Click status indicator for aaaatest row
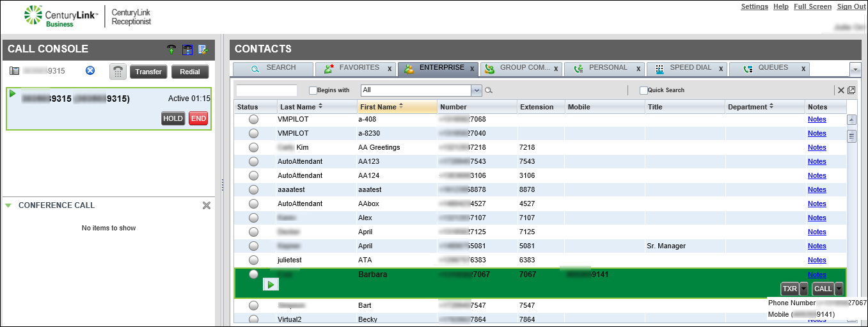868x327 pixels. (x=253, y=189)
